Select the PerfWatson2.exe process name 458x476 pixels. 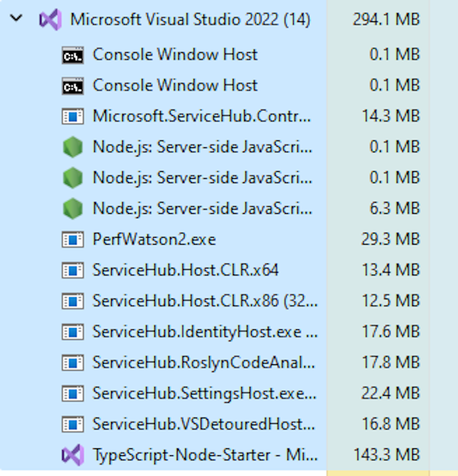point(154,240)
